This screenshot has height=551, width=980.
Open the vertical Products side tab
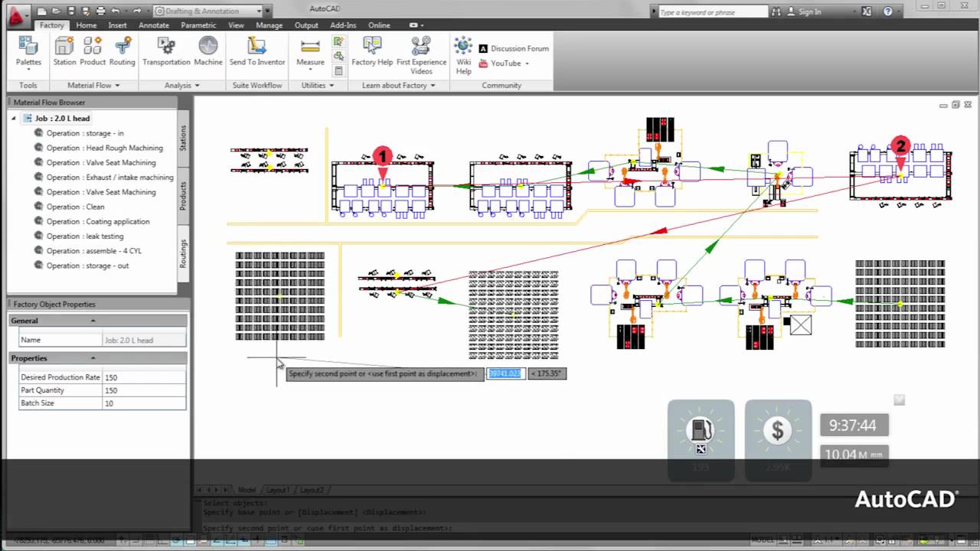(x=183, y=194)
